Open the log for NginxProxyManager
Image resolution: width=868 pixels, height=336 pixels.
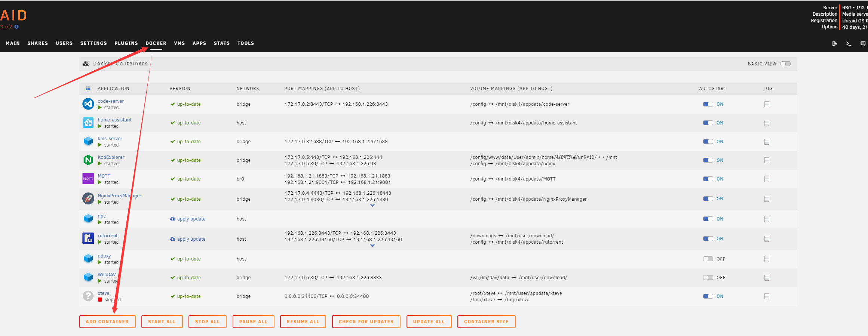[767, 199]
